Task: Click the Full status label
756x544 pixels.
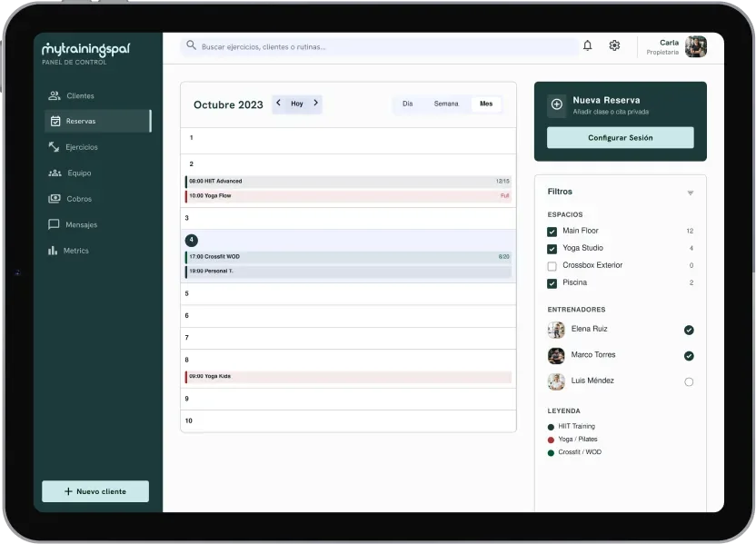Action: 505,195
